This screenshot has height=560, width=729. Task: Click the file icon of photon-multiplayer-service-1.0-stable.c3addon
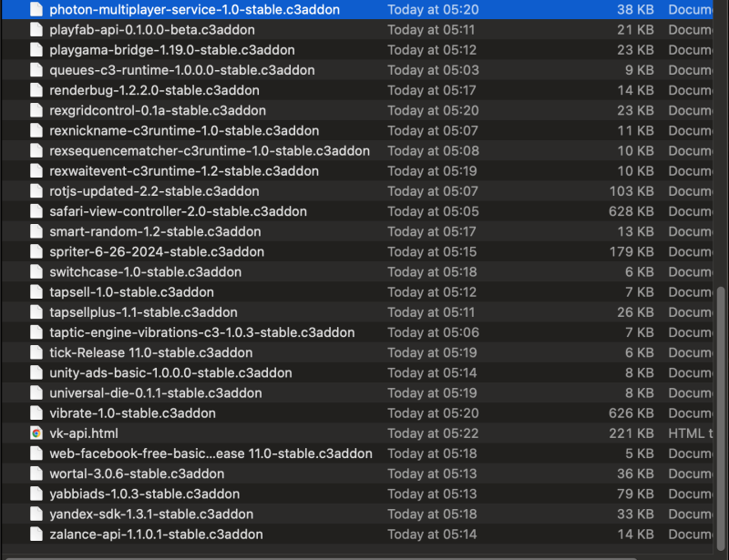36,10
